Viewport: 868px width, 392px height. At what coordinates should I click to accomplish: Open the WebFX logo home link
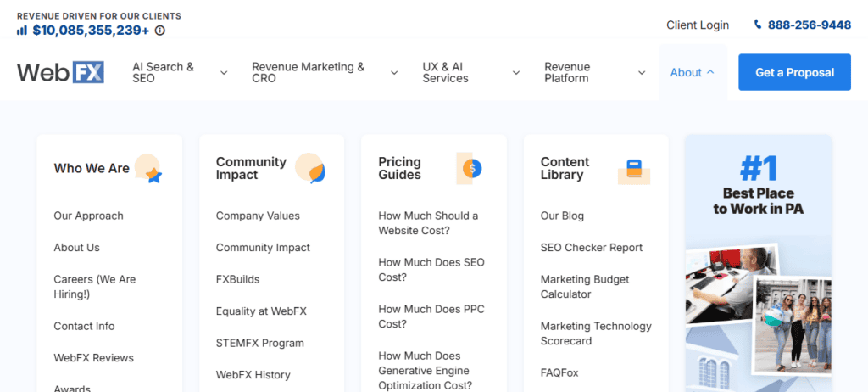click(60, 72)
